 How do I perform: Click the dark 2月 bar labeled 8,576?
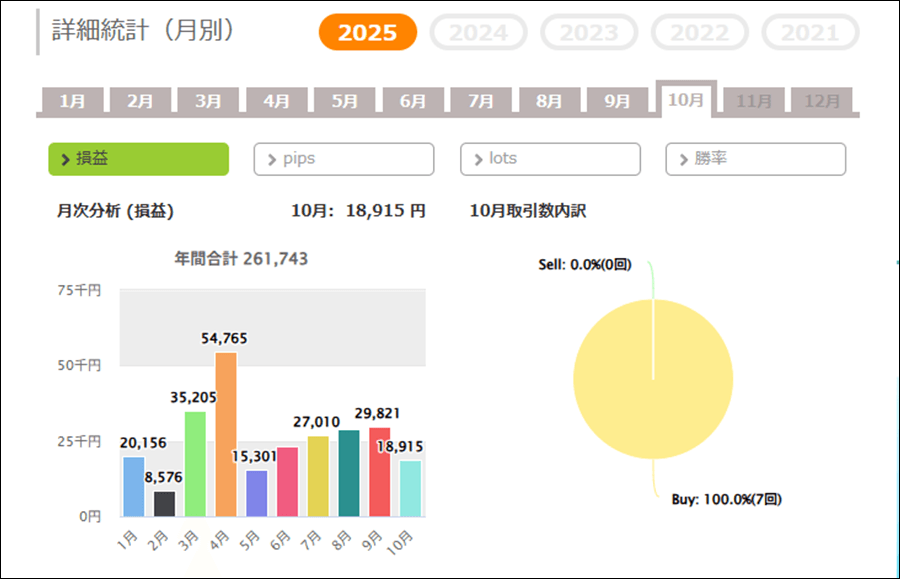tap(164, 504)
